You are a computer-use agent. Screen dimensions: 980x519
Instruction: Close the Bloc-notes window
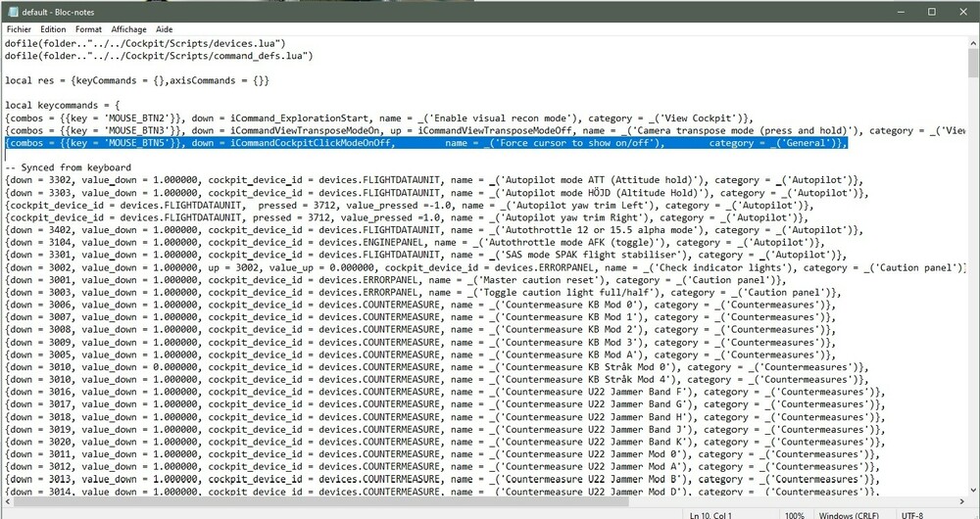(x=961, y=12)
